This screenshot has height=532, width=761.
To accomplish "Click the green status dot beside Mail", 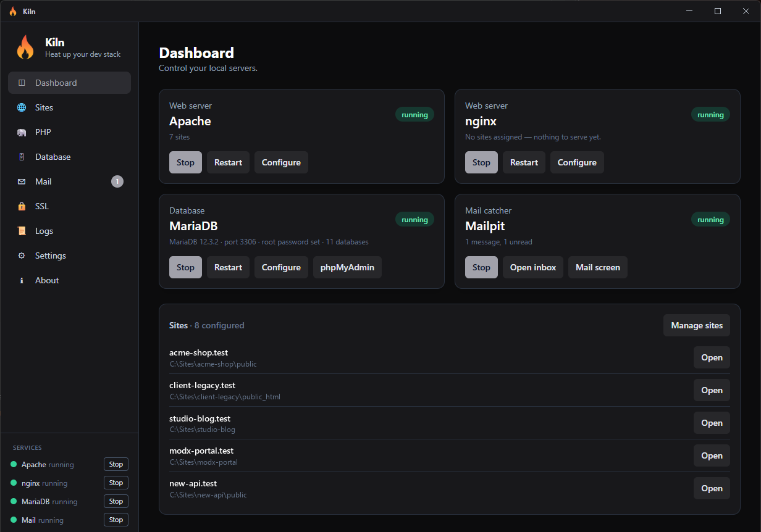I will (14, 520).
